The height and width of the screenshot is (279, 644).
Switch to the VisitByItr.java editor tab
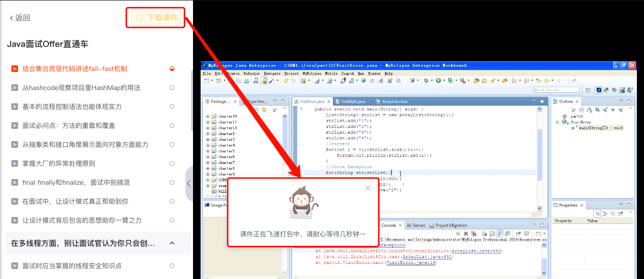coord(350,101)
